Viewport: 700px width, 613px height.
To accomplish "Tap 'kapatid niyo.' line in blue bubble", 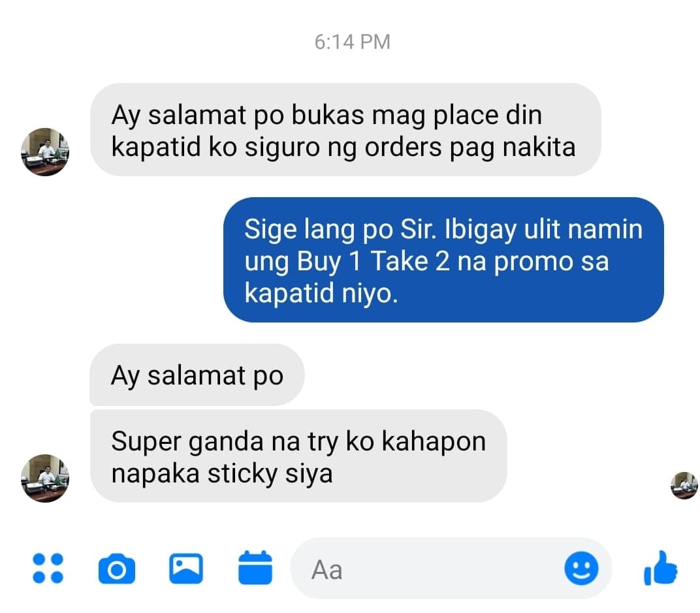I will (321, 294).
